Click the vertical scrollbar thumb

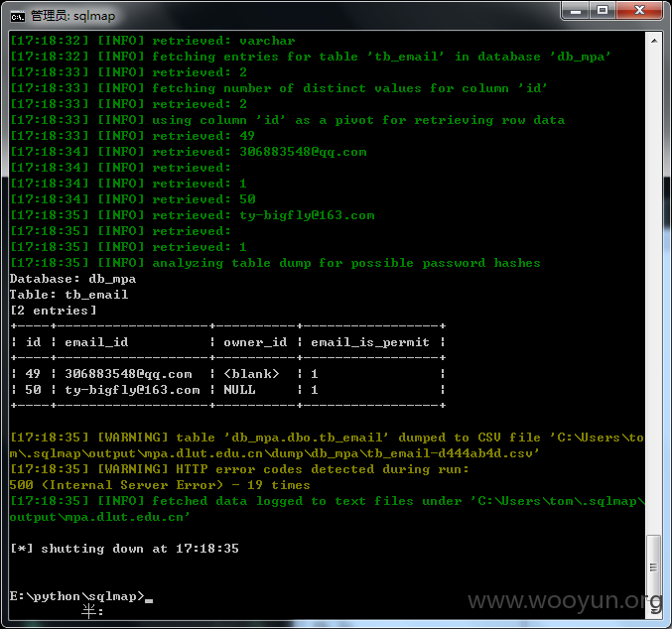pyautogui.click(x=653, y=566)
